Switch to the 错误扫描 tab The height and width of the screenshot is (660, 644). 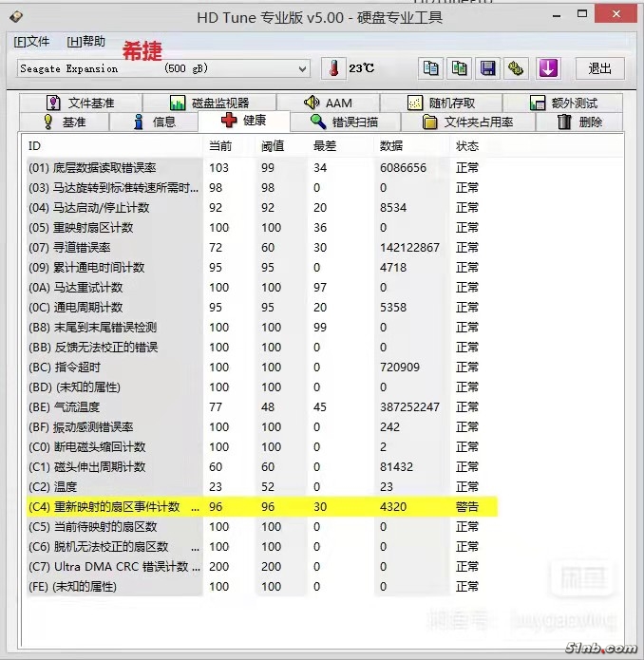[x=345, y=122]
